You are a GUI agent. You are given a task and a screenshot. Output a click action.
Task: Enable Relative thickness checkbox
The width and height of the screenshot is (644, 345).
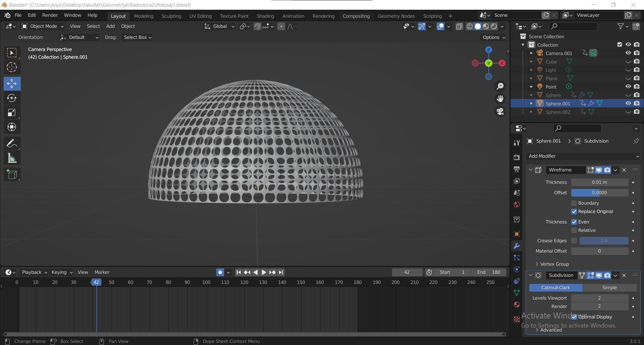574,230
